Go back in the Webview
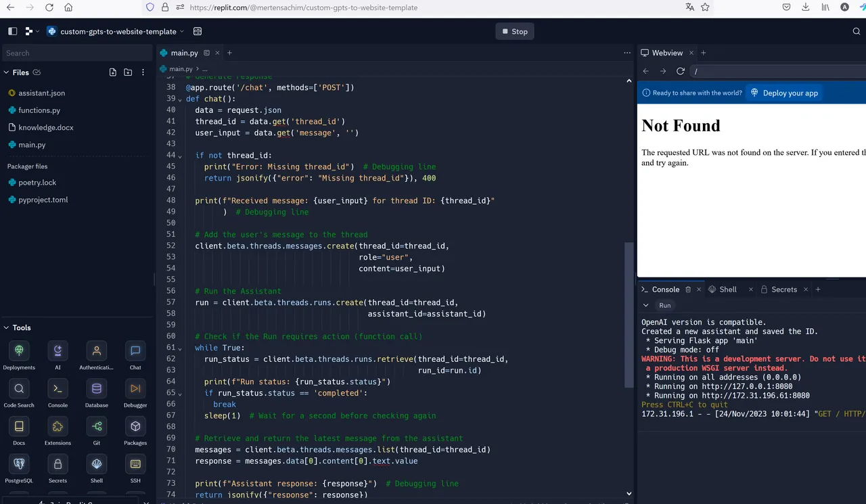This screenshot has width=866, height=504. pyautogui.click(x=645, y=71)
